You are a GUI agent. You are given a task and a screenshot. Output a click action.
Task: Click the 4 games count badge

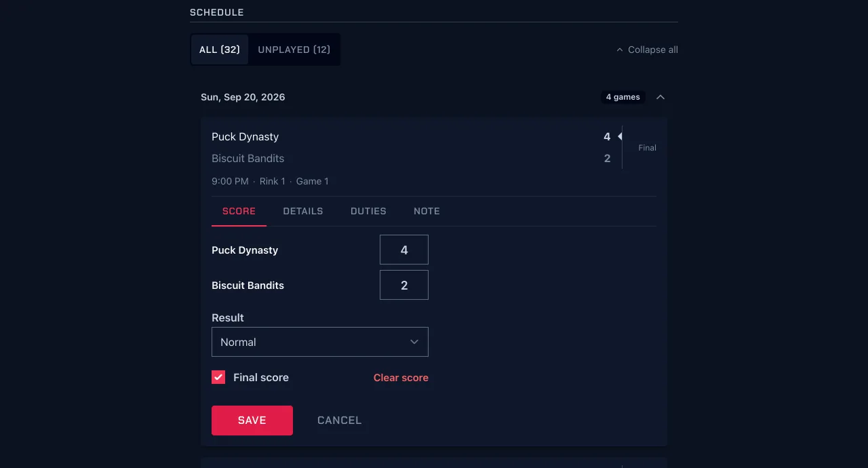coord(623,97)
